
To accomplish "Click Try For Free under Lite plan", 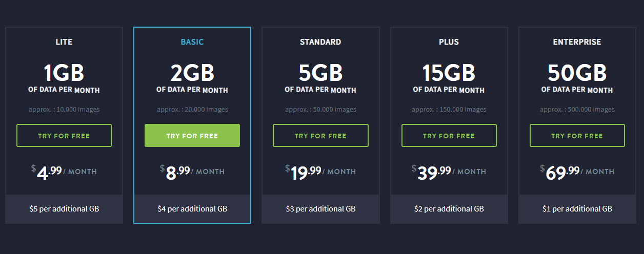I will click(x=64, y=136).
